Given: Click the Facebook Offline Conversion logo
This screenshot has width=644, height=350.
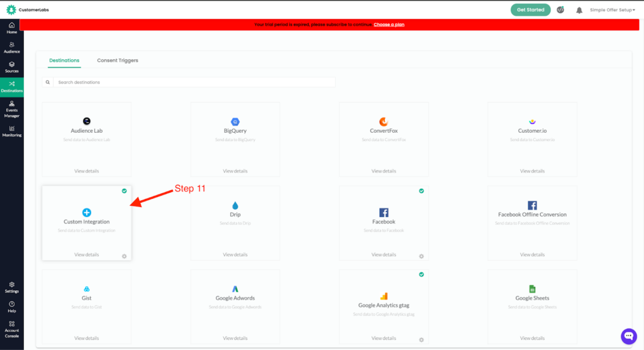Looking at the screenshot, I should coord(532,205).
